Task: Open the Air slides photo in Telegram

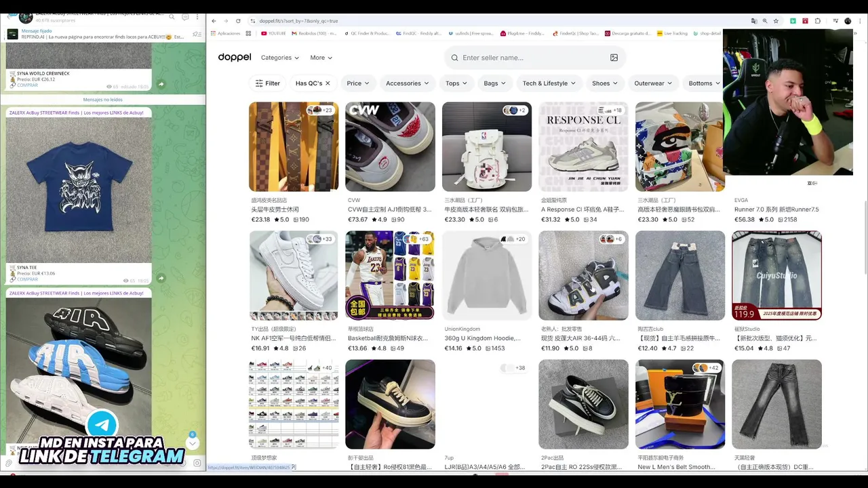Action: pos(79,371)
